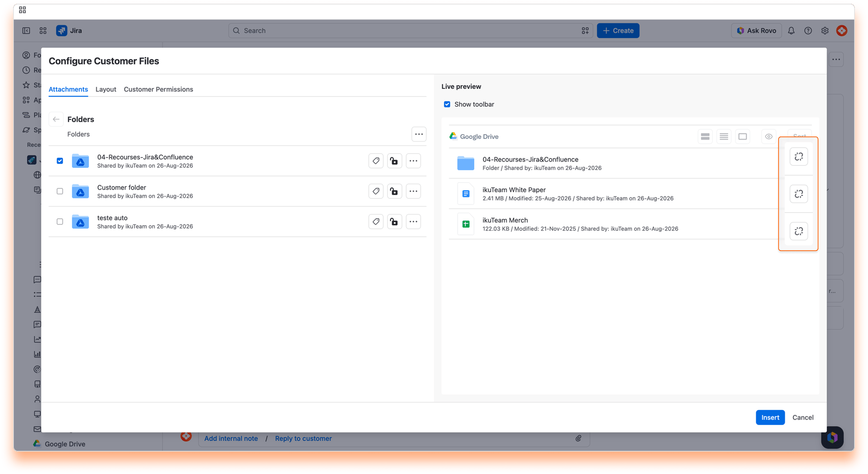Open the Folders header more options menu
The width and height of the screenshot is (868, 474).
point(419,134)
